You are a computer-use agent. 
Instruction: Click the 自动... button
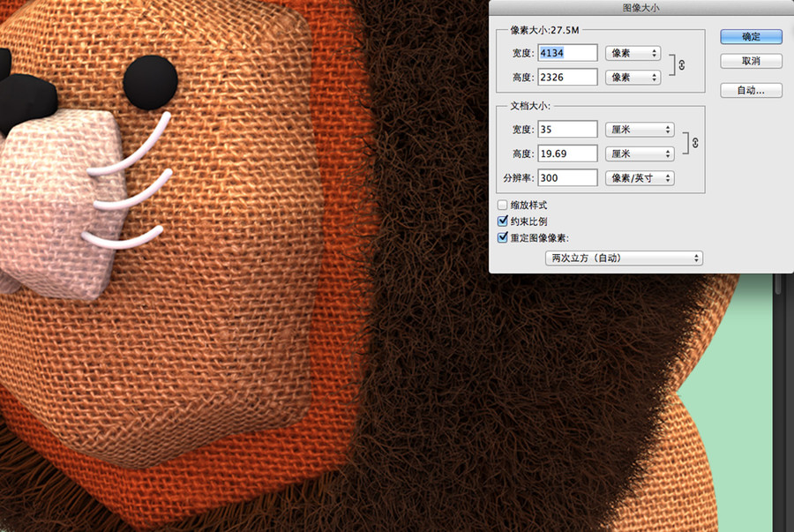(751, 90)
